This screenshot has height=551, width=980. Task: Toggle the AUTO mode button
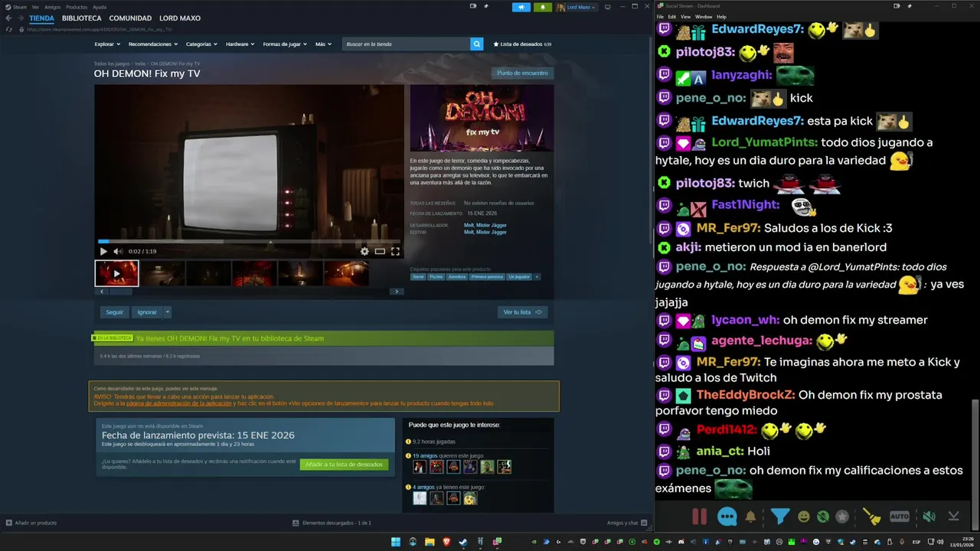tap(900, 517)
